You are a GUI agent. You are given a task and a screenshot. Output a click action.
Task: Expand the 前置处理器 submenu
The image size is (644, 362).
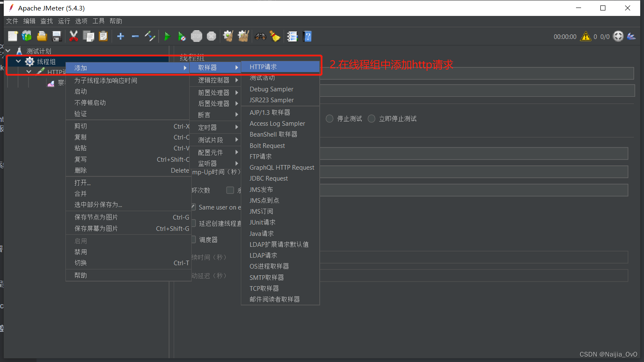coord(216,93)
